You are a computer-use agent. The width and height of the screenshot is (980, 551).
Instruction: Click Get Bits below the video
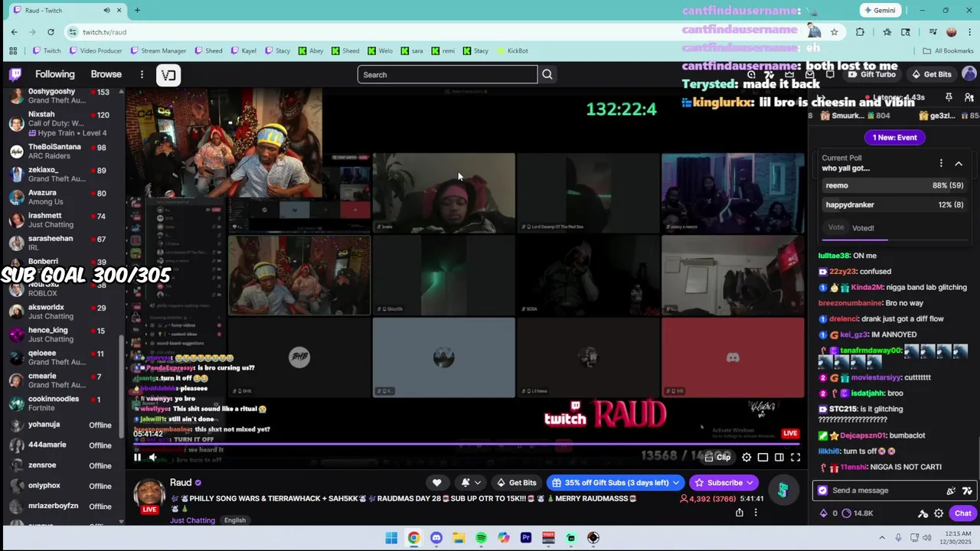click(x=516, y=483)
